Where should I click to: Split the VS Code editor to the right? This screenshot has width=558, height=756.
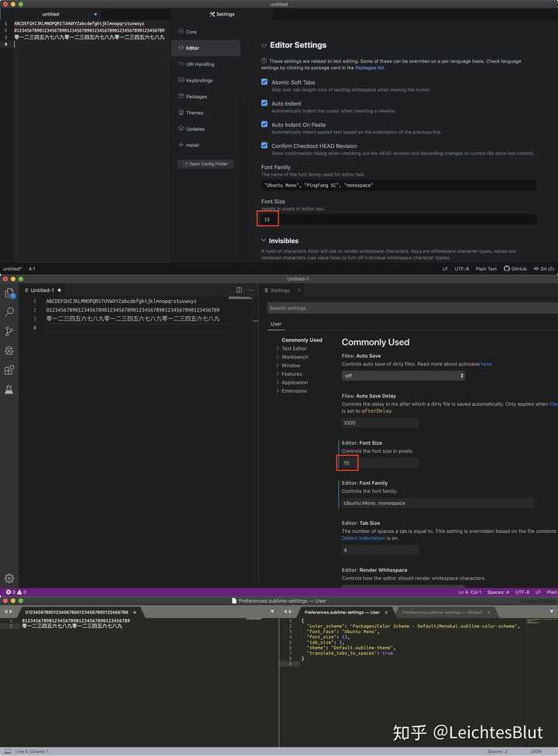[239, 290]
